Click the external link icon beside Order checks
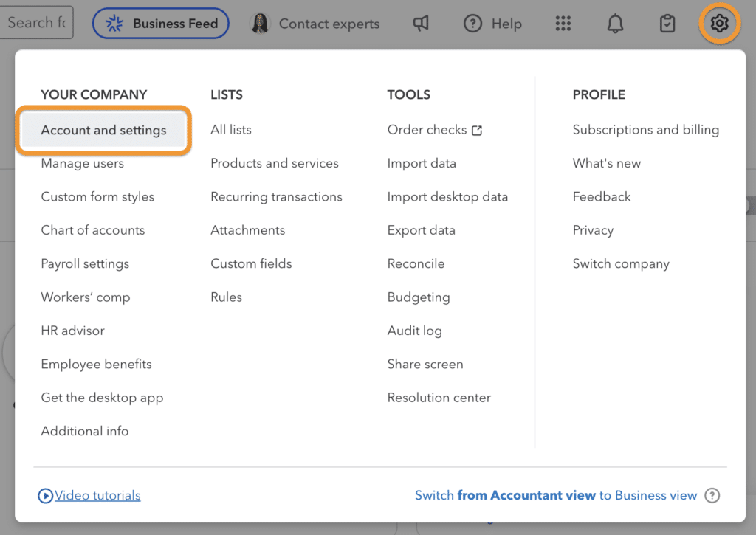 point(477,130)
